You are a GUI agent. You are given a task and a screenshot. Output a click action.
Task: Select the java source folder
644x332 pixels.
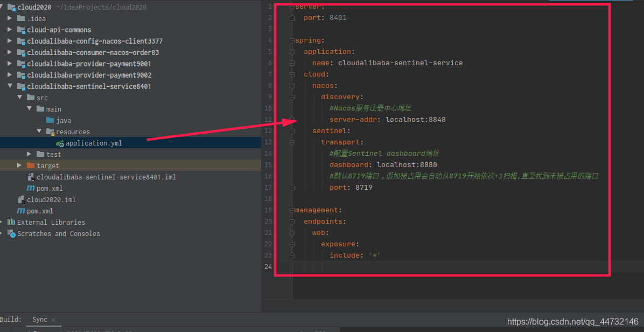[x=64, y=120]
